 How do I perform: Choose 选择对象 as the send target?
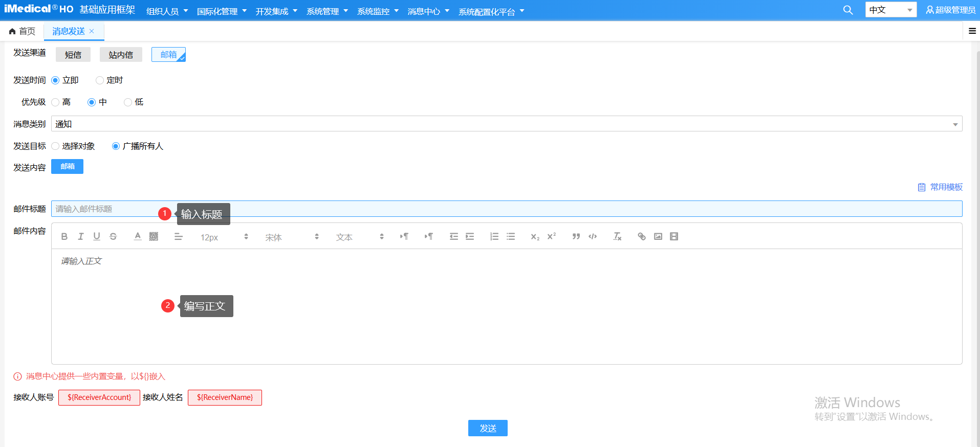click(56, 146)
